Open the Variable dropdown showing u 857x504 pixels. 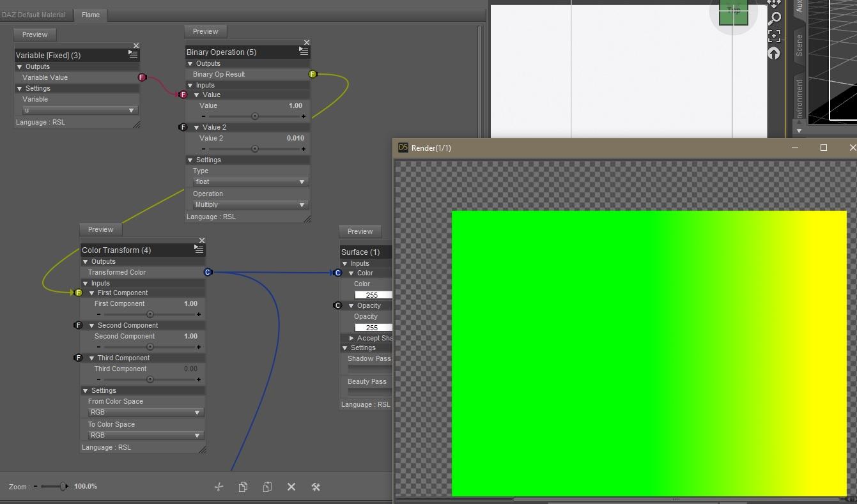80,111
